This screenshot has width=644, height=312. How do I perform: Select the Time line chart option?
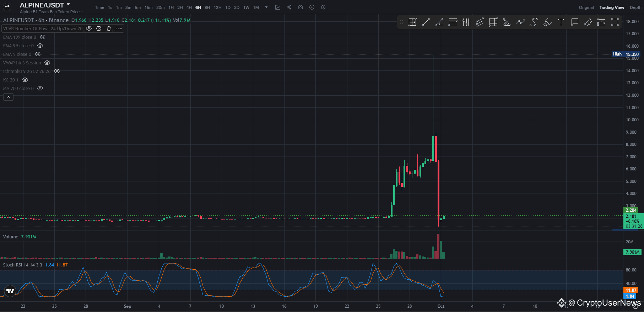coord(99,7)
